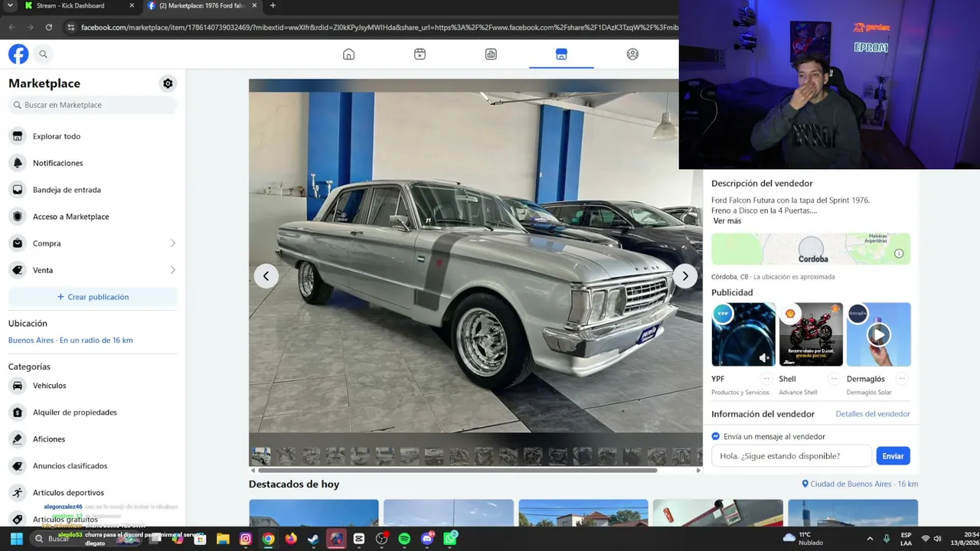Open the Reels video tab icon
The width and height of the screenshot is (980, 551).
[x=420, y=54]
